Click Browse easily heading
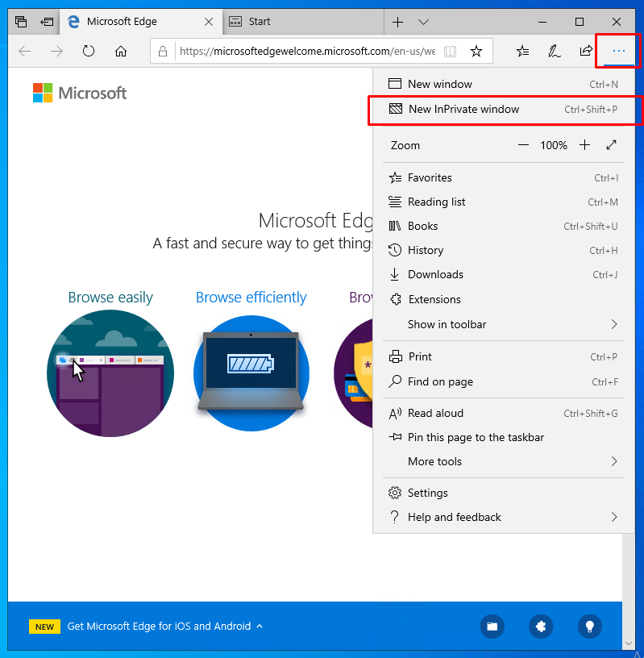Viewport: 644px width, 658px height. (x=110, y=297)
